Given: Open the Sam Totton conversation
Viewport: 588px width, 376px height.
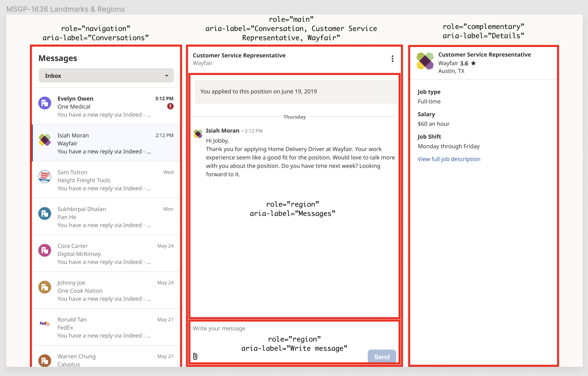Looking at the screenshot, I should [106, 180].
